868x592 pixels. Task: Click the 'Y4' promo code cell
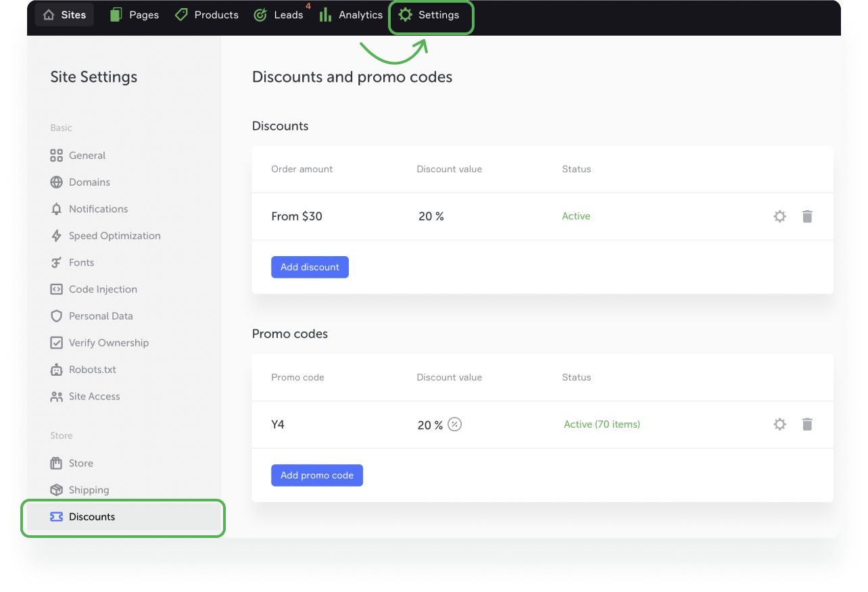278,424
